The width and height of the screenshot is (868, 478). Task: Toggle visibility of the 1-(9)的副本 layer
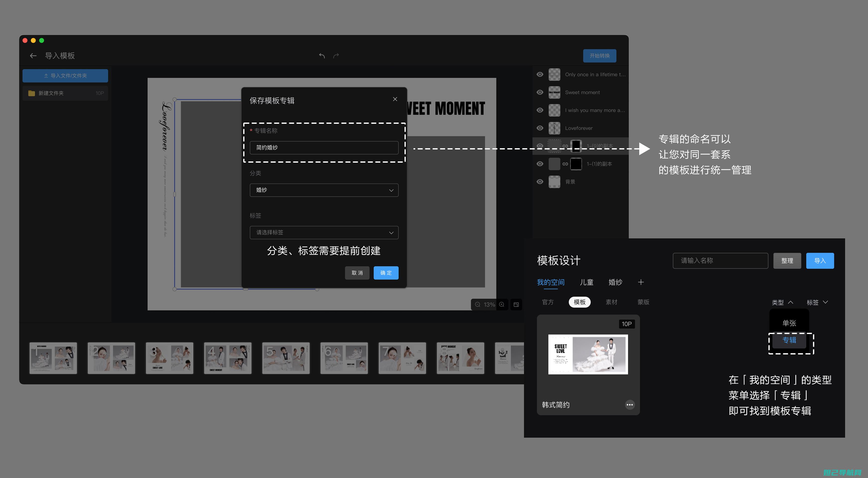540,146
